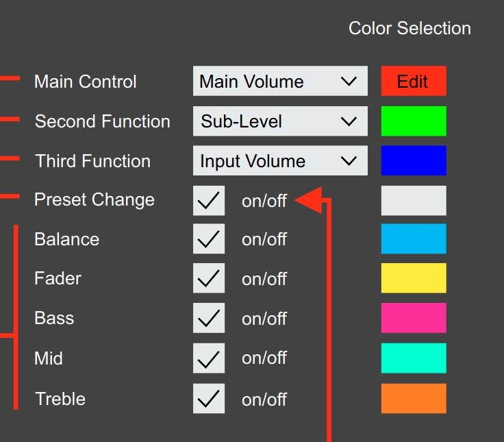Image resolution: width=504 pixels, height=442 pixels.
Task: Toggle the Bass on/off checkbox
Action: (x=208, y=319)
